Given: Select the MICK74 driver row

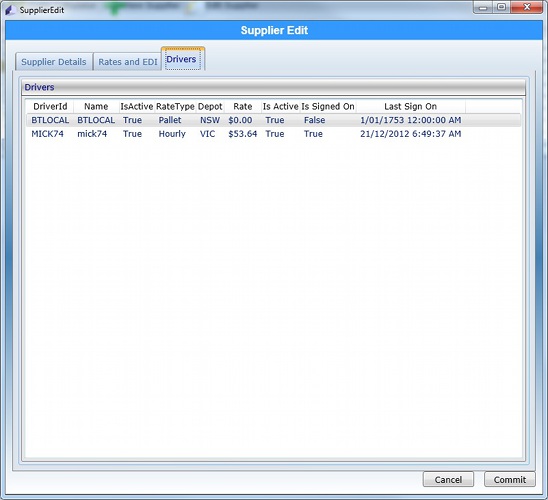Looking at the screenshot, I should tap(274, 134).
